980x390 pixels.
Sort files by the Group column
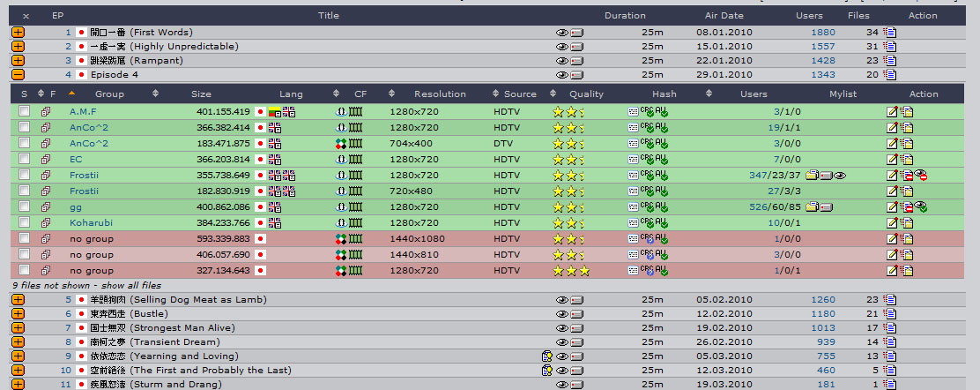click(109, 94)
